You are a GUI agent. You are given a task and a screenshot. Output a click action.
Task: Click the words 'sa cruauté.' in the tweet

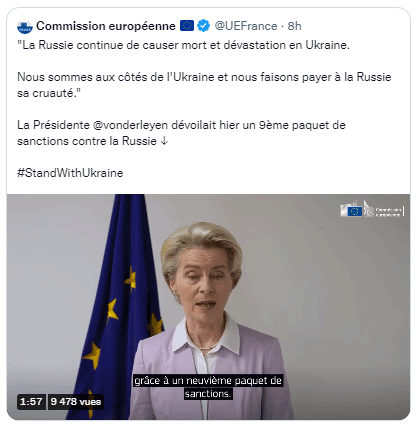[x=49, y=93]
